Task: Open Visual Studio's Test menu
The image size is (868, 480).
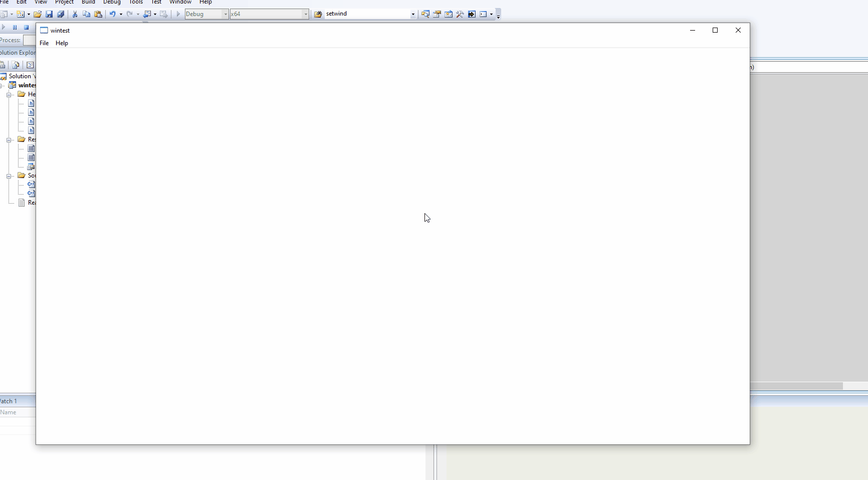Action: pyautogui.click(x=156, y=2)
